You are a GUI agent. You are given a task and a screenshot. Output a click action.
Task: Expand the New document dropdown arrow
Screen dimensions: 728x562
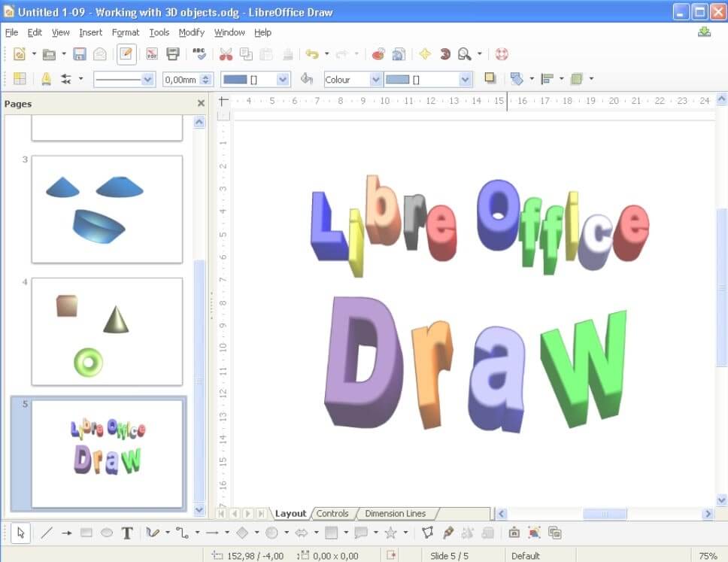[x=34, y=54]
